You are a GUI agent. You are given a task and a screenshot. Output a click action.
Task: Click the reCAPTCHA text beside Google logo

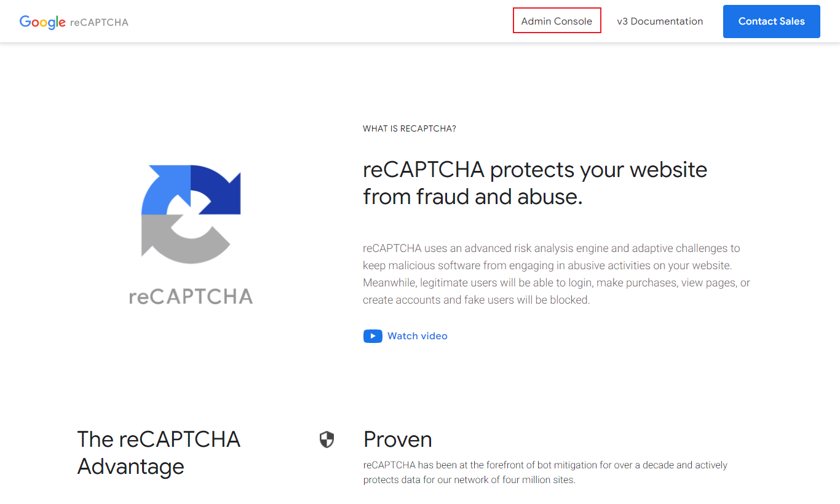(x=99, y=22)
